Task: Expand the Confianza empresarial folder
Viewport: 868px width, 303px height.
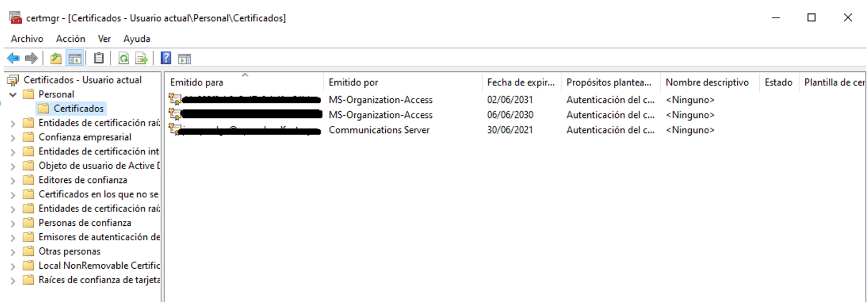Action: 13,138
